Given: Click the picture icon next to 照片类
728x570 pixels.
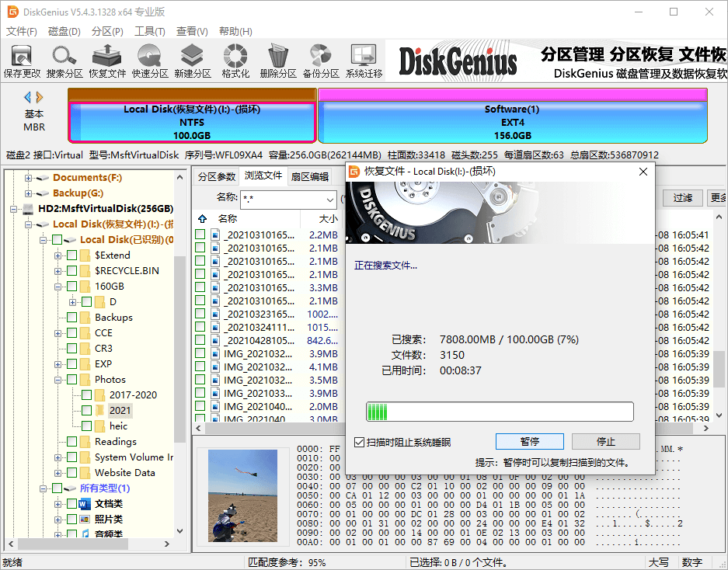Looking at the screenshot, I should 85,519.
